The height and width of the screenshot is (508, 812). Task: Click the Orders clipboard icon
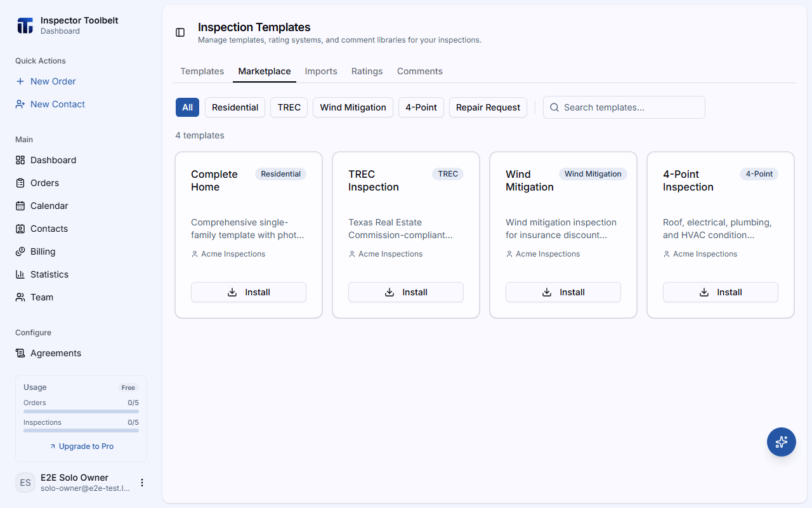20,183
